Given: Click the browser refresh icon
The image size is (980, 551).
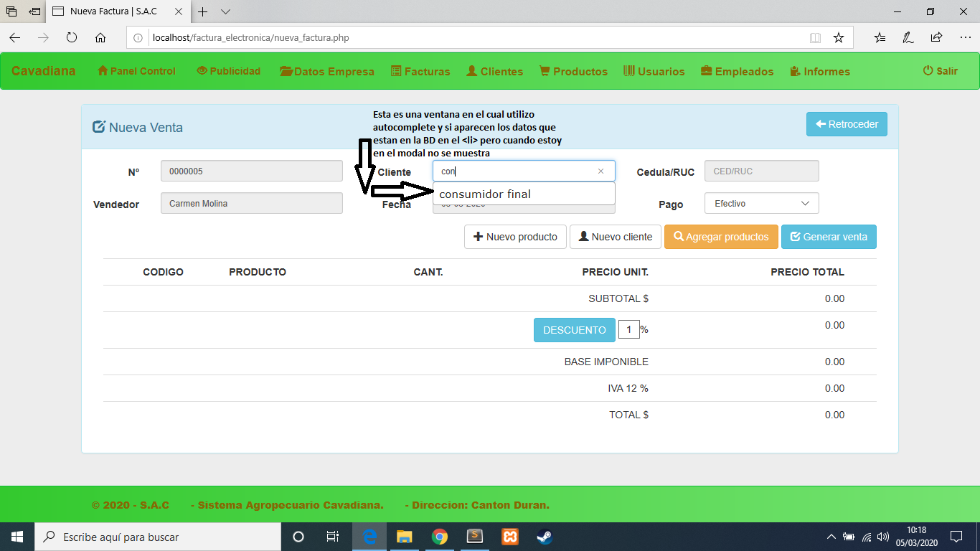Looking at the screenshot, I should pyautogui.click(x=72, y=38).
